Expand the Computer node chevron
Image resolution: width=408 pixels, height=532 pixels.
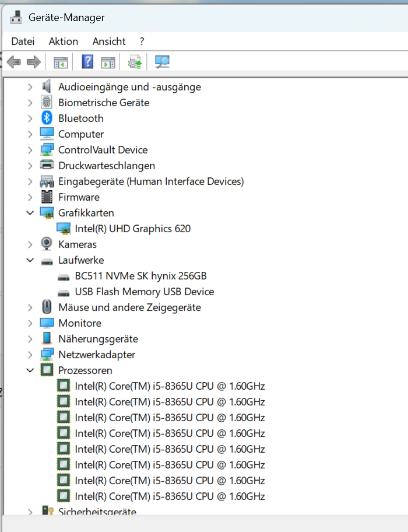pos(30,134)
